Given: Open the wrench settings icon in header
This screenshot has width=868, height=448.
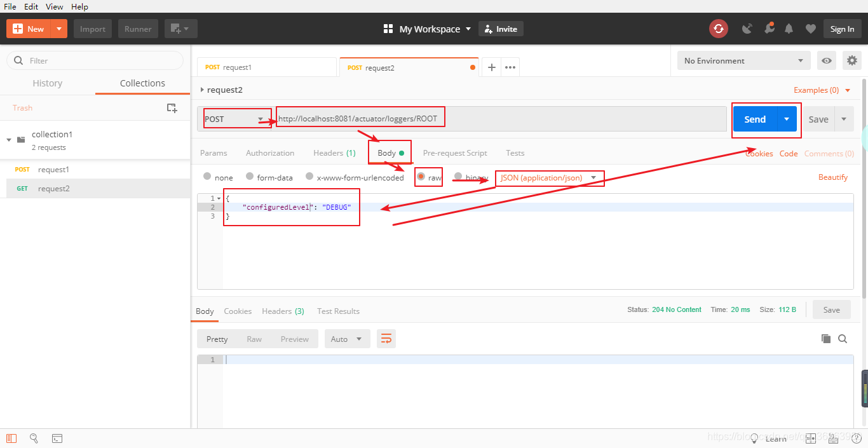Looking at the screenshot, I should (x=769, y=29).
